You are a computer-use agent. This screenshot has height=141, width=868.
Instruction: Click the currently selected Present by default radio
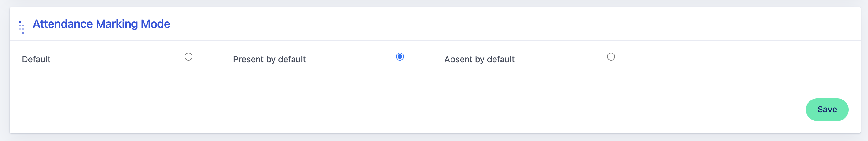(x=400, y=57)
